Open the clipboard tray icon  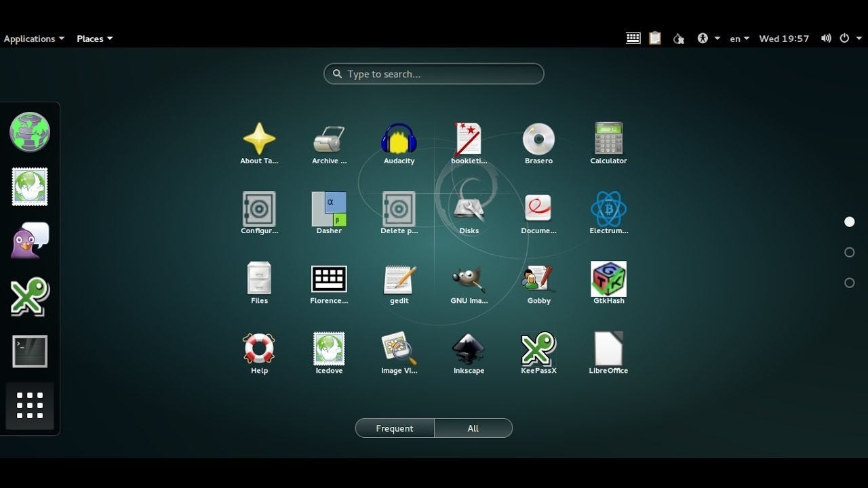point(655,39)
